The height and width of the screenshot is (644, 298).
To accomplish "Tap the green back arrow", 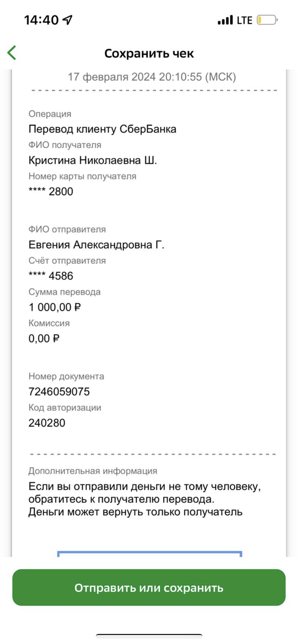I will click(x=12, y=53).
